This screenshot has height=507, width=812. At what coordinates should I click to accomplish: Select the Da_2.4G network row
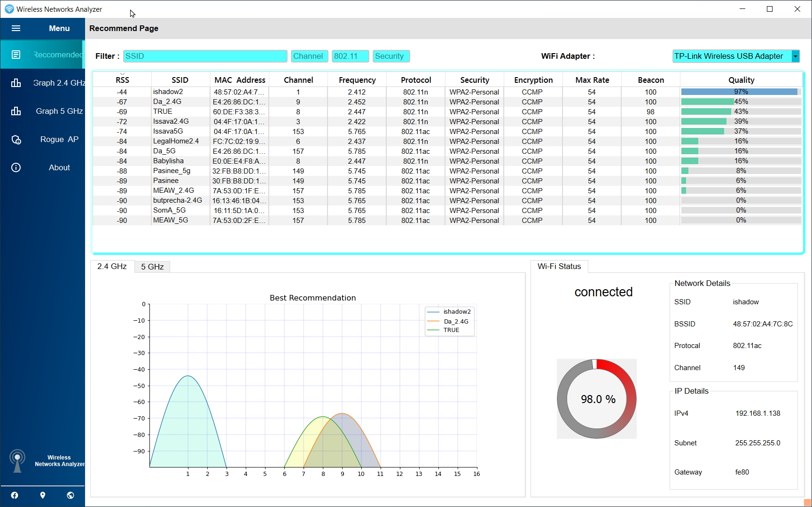(x=447, y=102)
